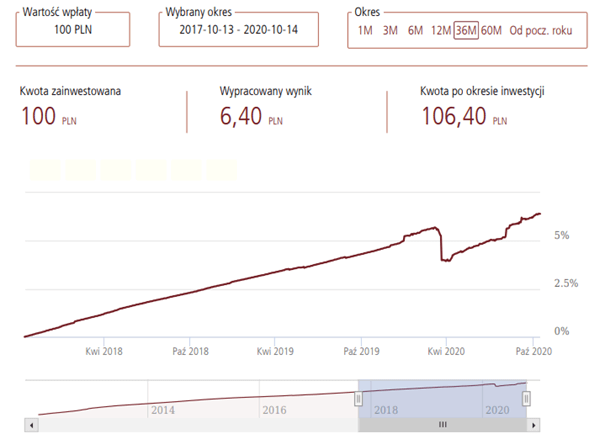Click the 'Paź 2020' axis label

point(534,351)
